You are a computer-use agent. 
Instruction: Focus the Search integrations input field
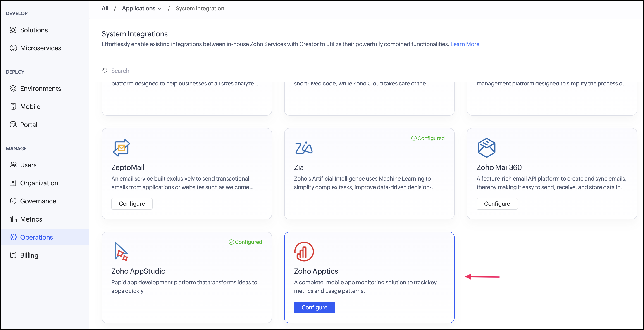[165, 71]
